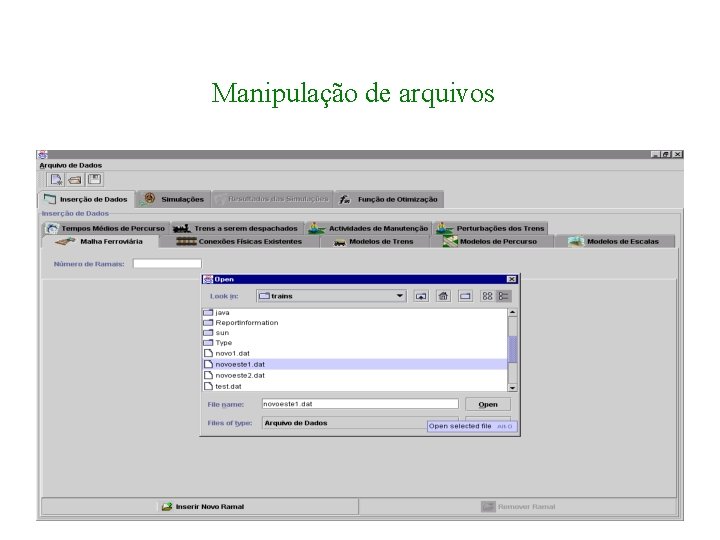Click the Up One Level icon

pos(421,296)
